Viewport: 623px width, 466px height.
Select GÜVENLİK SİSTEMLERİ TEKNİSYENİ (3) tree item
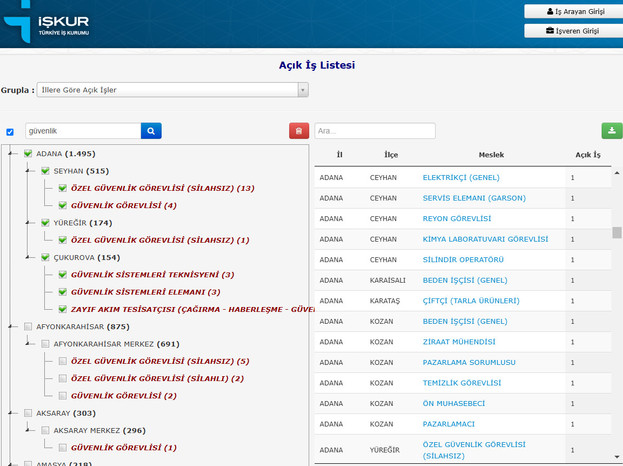[153, 274]
